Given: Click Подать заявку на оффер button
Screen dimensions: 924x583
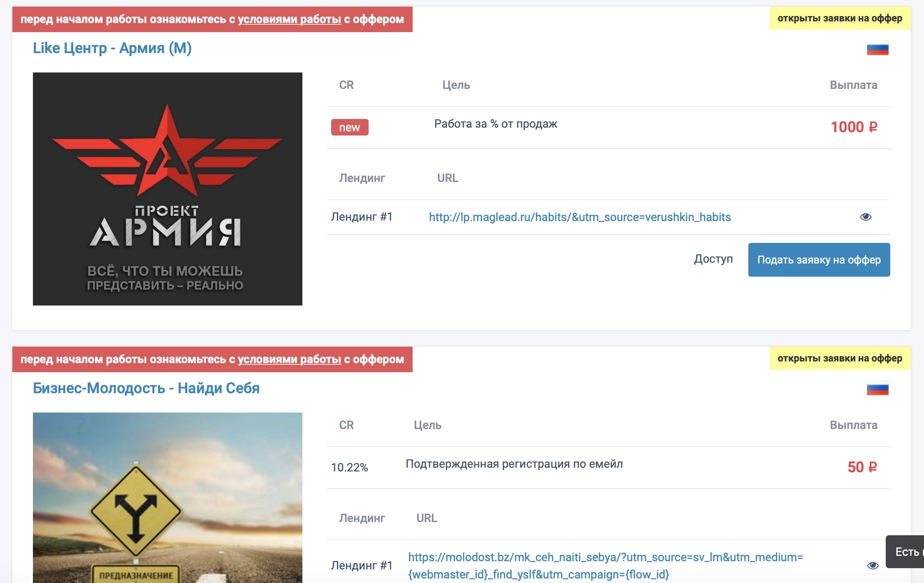Looking at the screenshot, I should (x=819, y=260).
